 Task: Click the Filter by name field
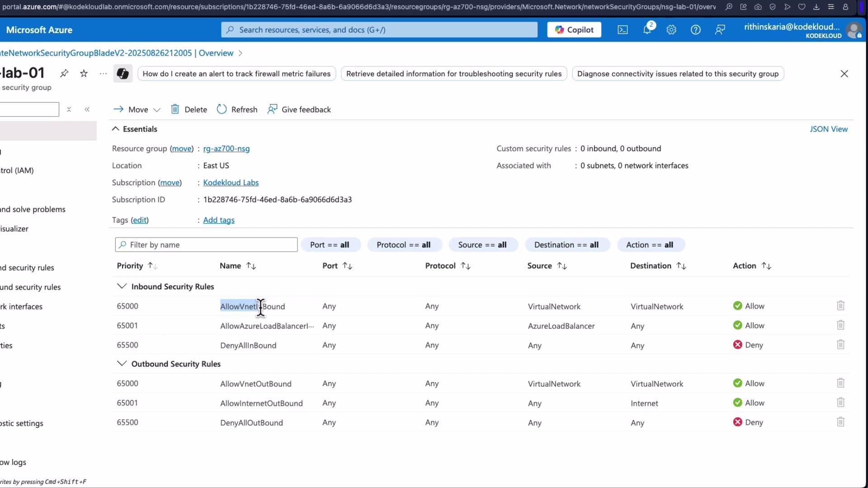pos(206,244)
